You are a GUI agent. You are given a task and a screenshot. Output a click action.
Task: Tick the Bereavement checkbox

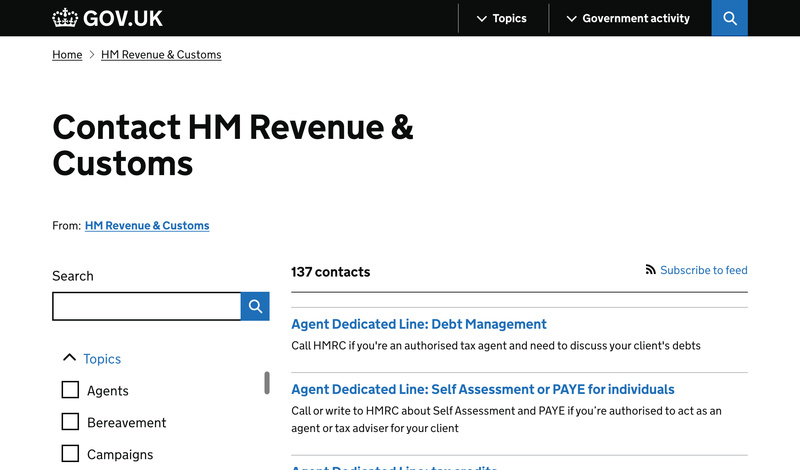(70, 422)
